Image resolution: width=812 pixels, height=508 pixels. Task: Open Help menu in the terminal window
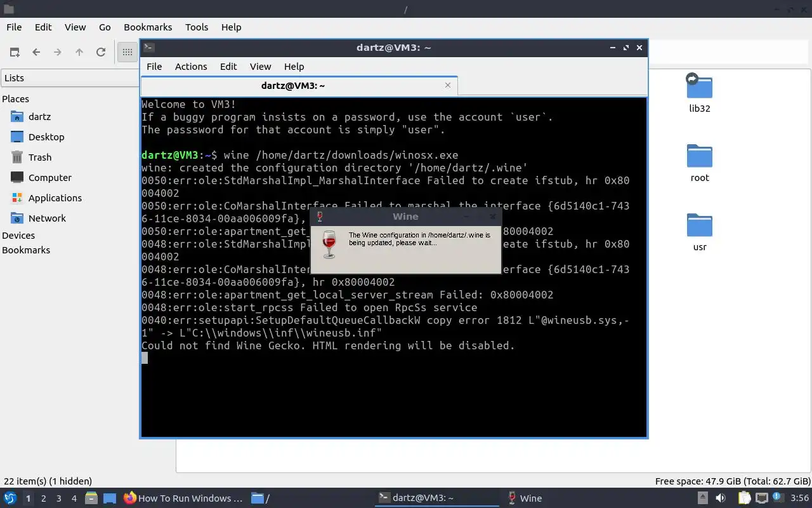pyautogui.click(x=294, y=67)
